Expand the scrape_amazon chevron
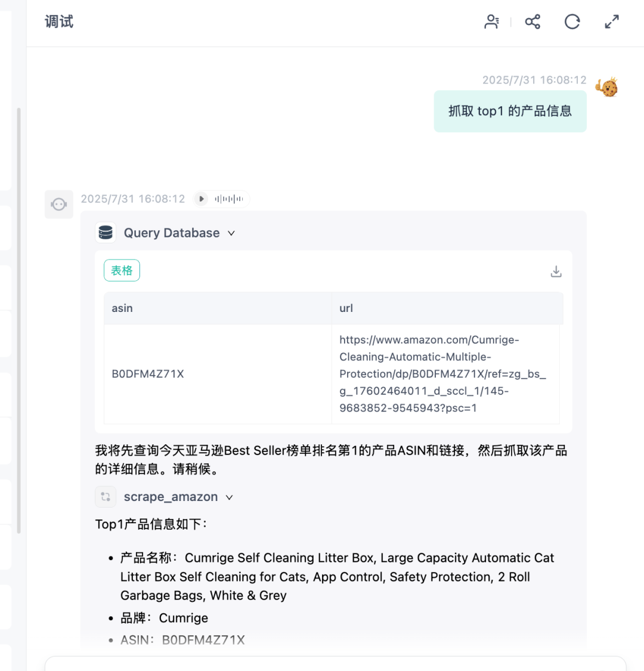 (x=230, y=497)
